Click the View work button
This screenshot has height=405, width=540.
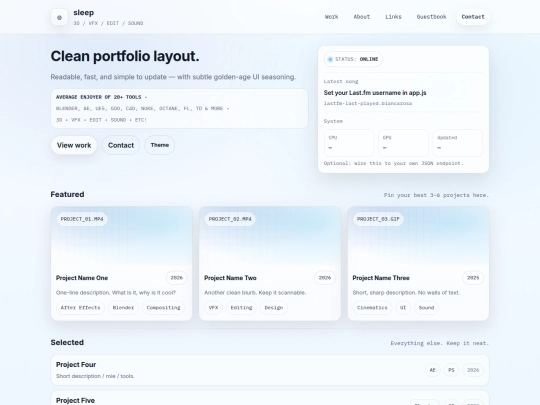pos(74,145)
